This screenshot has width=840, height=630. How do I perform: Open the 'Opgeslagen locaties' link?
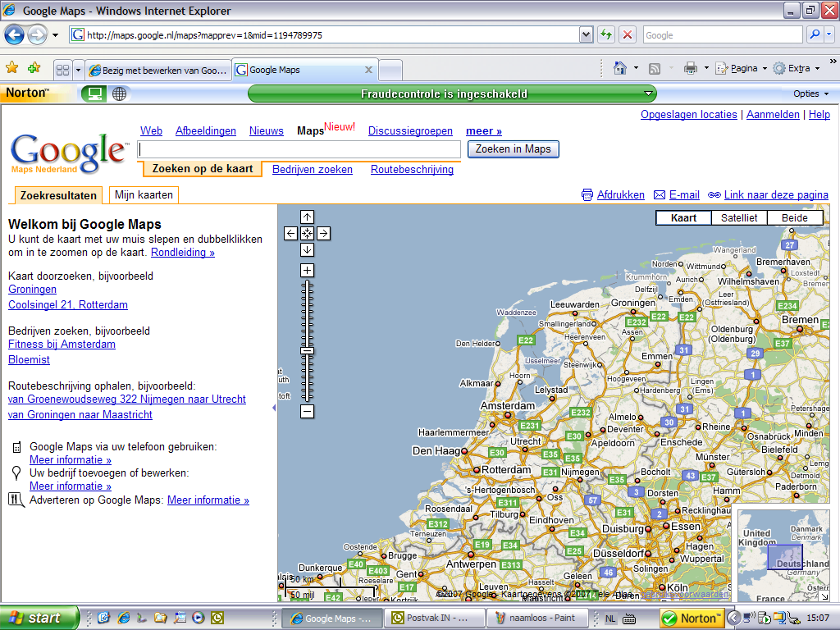689,114
